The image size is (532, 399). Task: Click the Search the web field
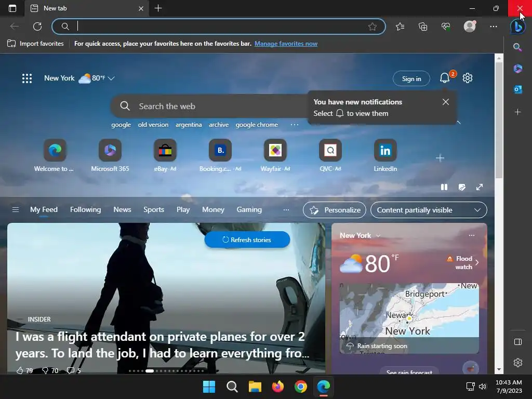pyautogui.click(x=210, y=106)
